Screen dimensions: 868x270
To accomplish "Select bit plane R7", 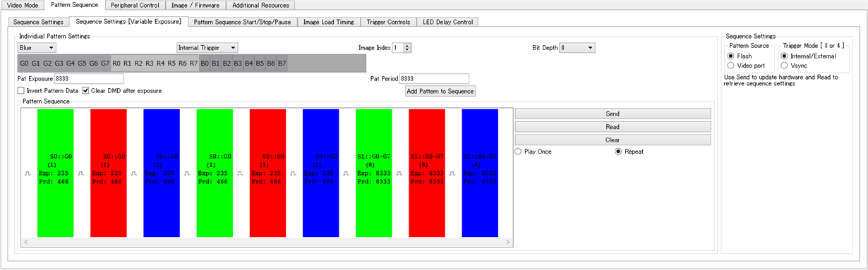I will click(x=194, y=63).
